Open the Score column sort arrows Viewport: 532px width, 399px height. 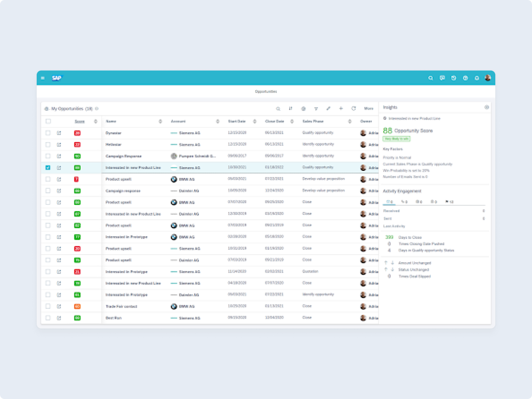click(x=96, y=121)
